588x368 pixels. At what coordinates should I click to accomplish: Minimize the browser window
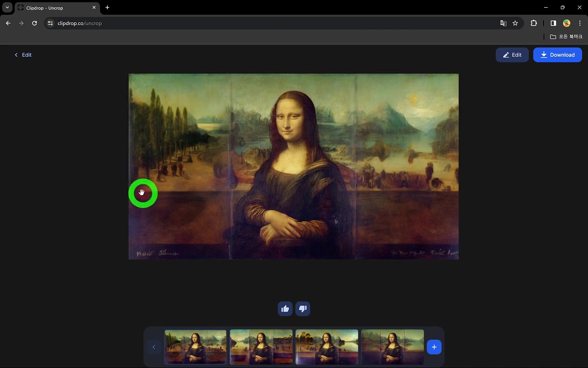[546, 8]
